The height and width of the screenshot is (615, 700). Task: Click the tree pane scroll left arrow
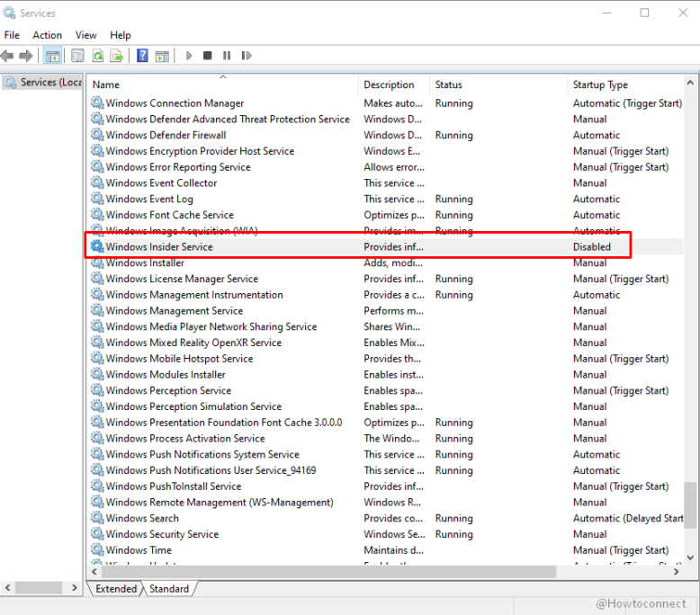click(7, 588)
